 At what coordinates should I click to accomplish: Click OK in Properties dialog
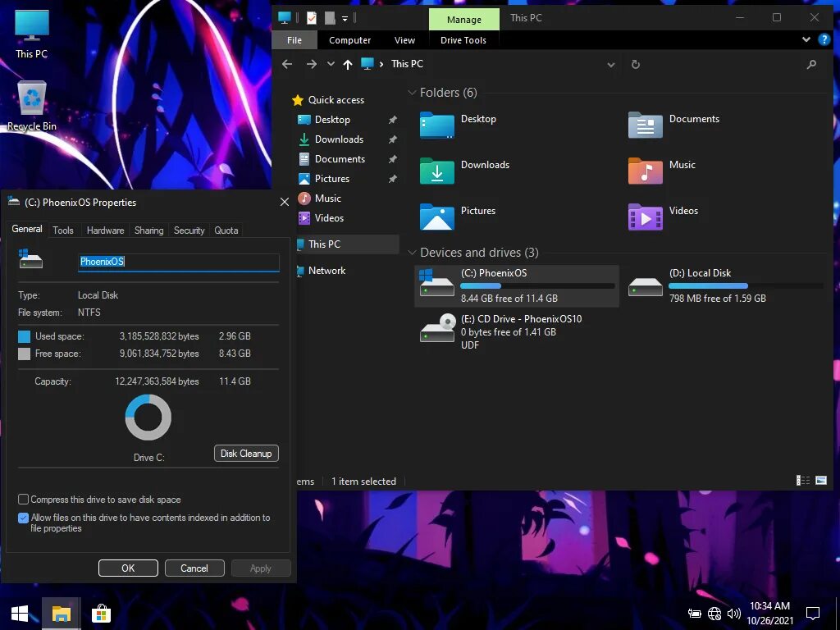point(128,568)
